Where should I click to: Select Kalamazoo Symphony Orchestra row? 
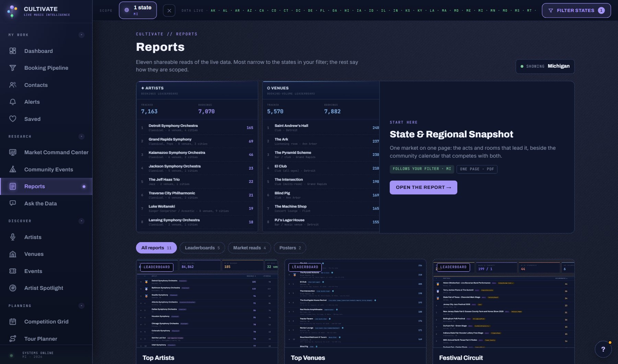click(197, 155)
